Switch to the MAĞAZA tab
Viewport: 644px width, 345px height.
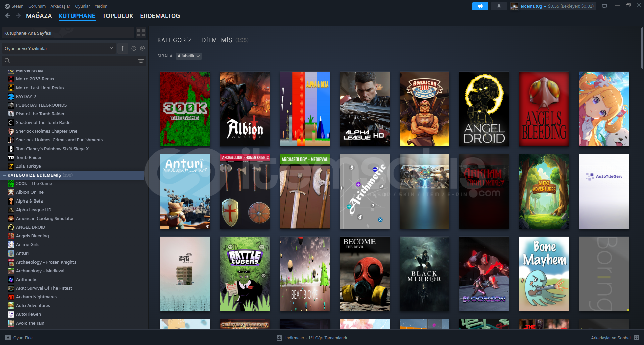tap(39, 16)
